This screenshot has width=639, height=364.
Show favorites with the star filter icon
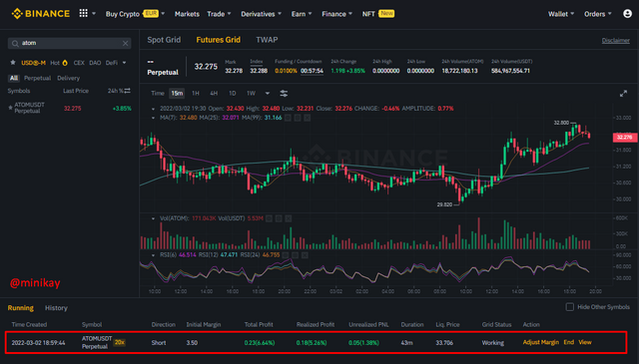click(13, 63)
